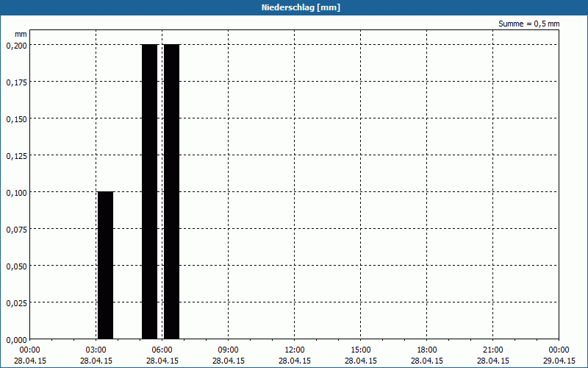
Task: Click the 18:00 time axis label
Action: click(427, 350)
